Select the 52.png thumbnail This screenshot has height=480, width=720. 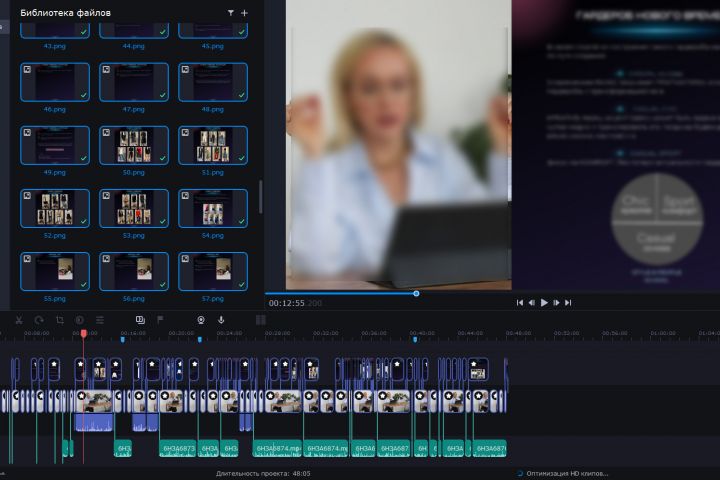(x=55, y=208)
